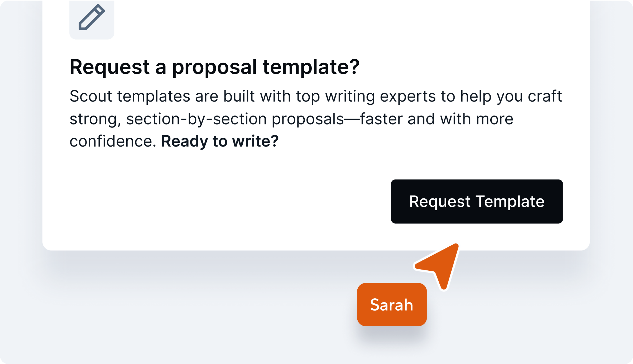Screen dimensions: 633x364
Task: Click the heading Request a proposal template?
Action: tap(215, 67)
